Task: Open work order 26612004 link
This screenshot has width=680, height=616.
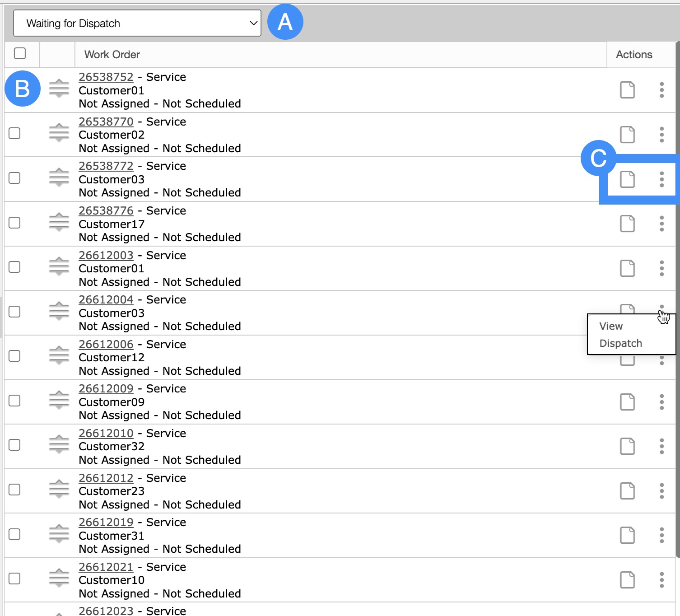Action: tap(106, 300)
